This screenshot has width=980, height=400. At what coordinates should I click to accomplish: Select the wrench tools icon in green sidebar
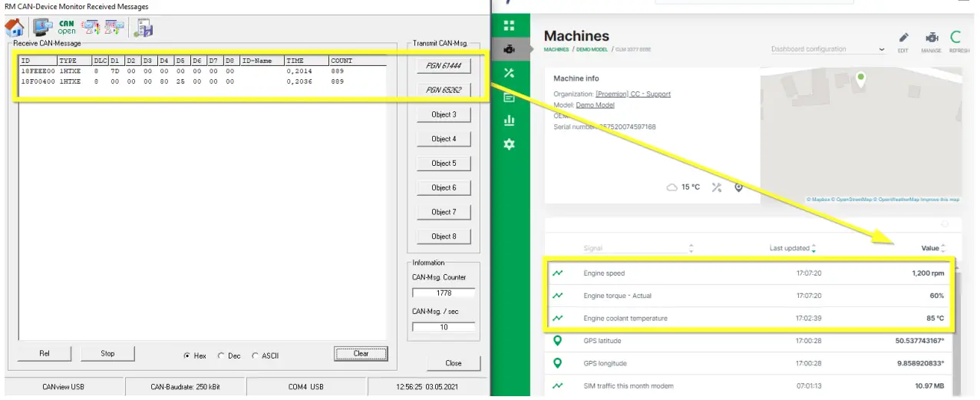point(508,73)
